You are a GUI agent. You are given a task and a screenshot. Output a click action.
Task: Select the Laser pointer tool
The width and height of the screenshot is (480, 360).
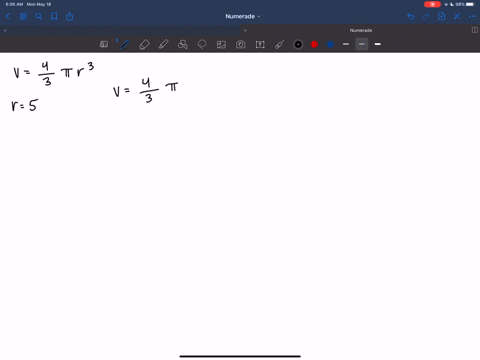[279, 44]
